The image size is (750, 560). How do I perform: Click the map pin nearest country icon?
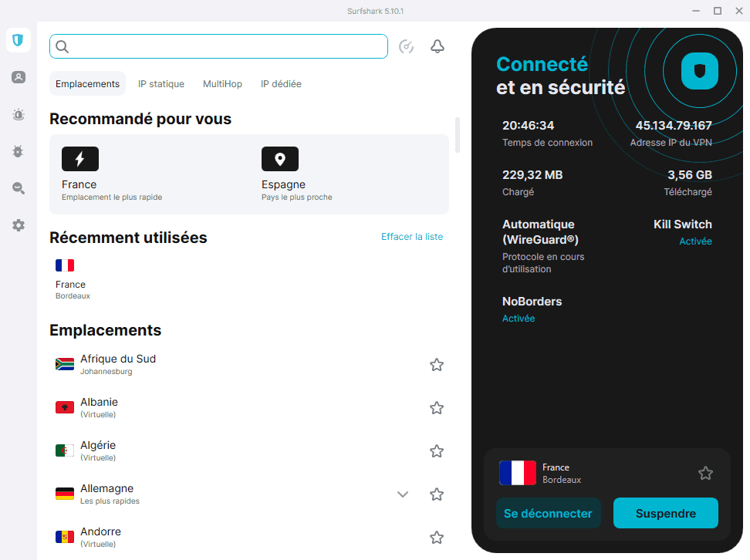pos(280,159)
